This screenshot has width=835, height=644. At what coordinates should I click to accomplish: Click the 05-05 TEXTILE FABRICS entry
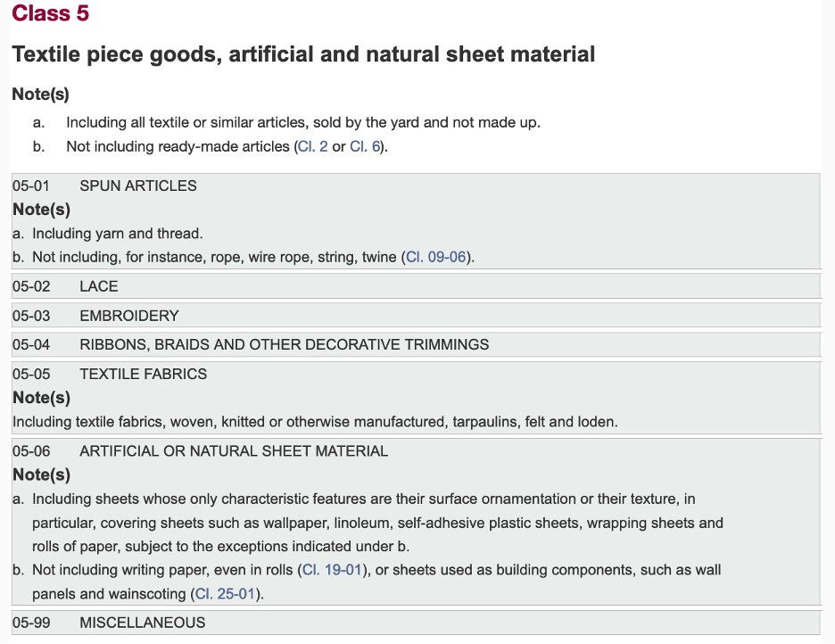pyautogui.click(x=143, y=374)
